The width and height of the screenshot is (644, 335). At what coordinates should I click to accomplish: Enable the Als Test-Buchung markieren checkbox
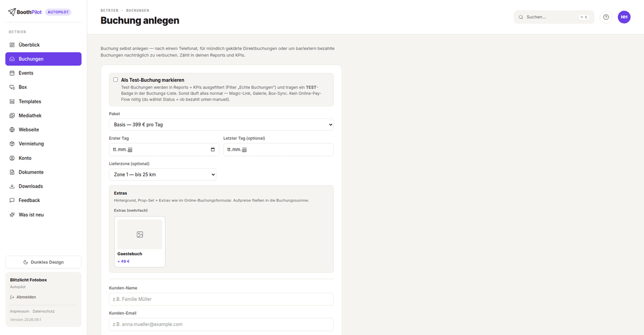[x=115, y=79]
